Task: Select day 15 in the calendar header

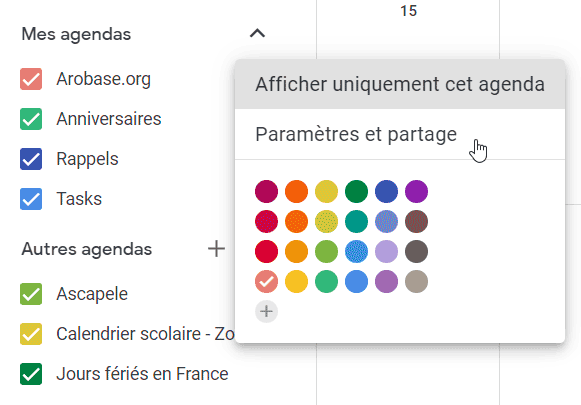Action: 408,11
